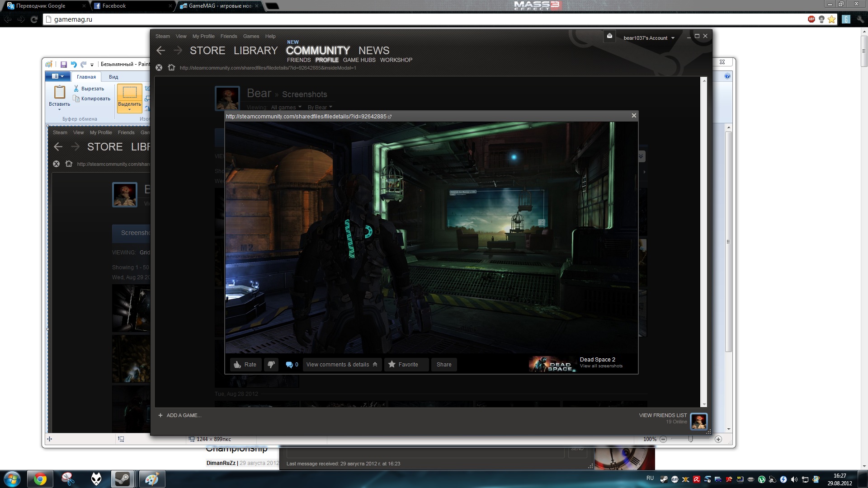Expand the All games filter dropdown
This screenshot has width=868, height=488.
(x=286, y=108)
